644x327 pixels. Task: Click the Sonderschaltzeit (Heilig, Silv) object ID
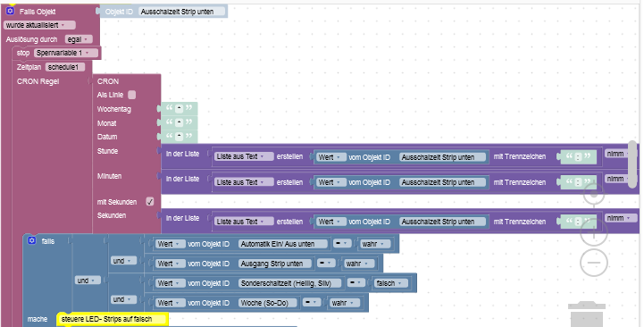(290, 283)
